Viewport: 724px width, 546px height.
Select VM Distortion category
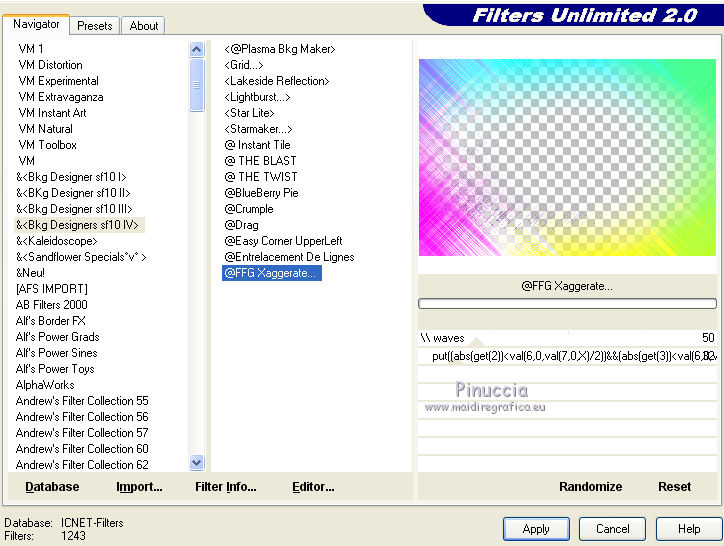pos(50,65)
